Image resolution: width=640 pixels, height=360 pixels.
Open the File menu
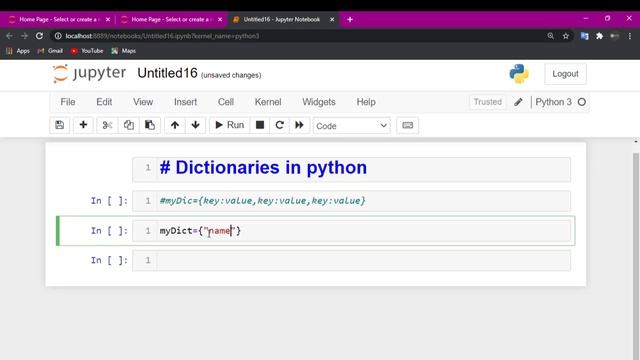(68, 102)
